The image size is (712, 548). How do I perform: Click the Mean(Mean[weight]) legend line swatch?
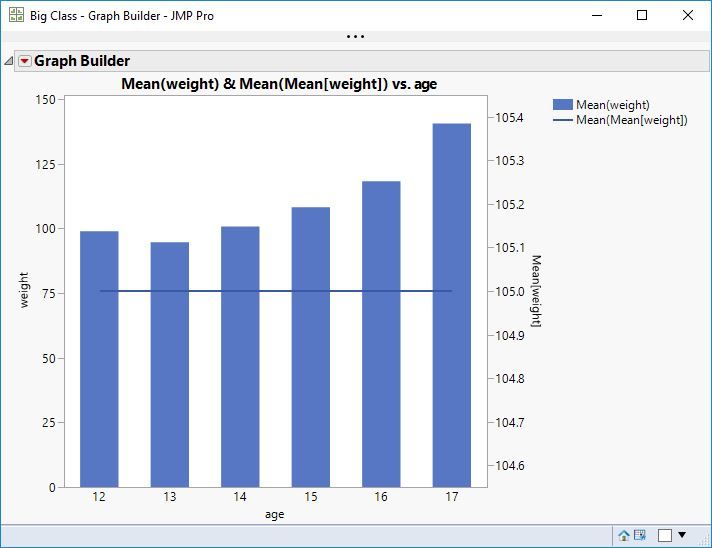(563, 120)
